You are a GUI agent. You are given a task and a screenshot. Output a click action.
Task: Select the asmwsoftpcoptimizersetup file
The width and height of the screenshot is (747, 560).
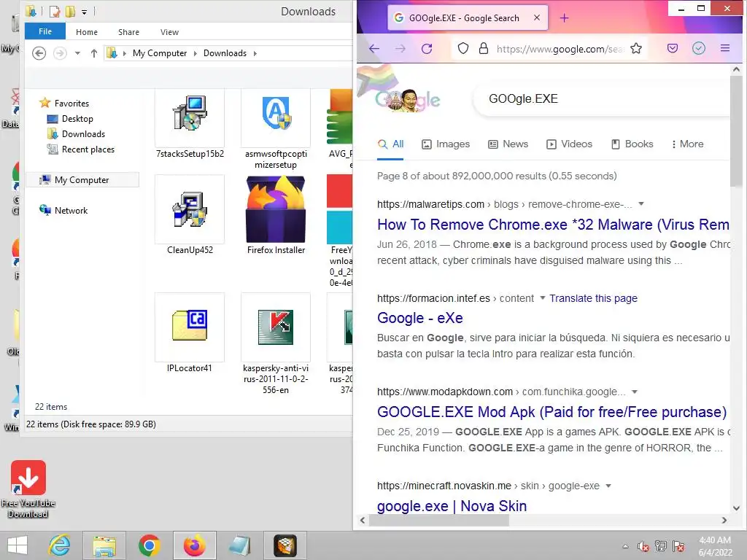276,130
